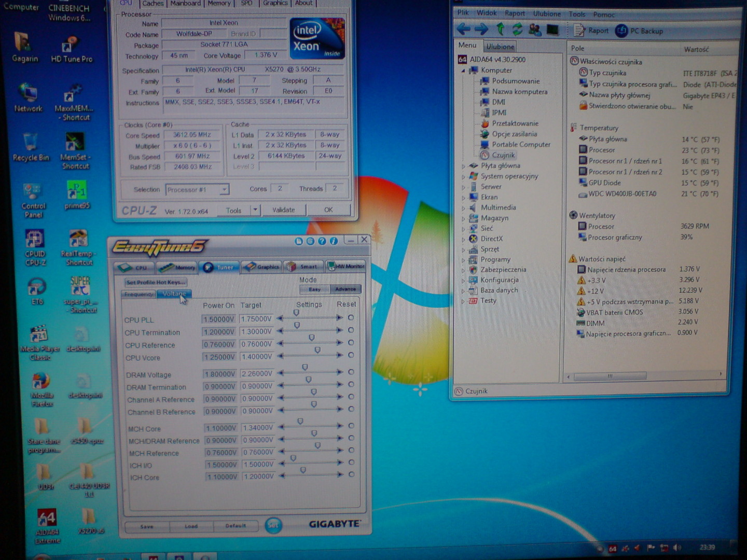Click Set Profile Hot Keys button
The height and width of the screenshot is (560, 747).
(155, 283)
